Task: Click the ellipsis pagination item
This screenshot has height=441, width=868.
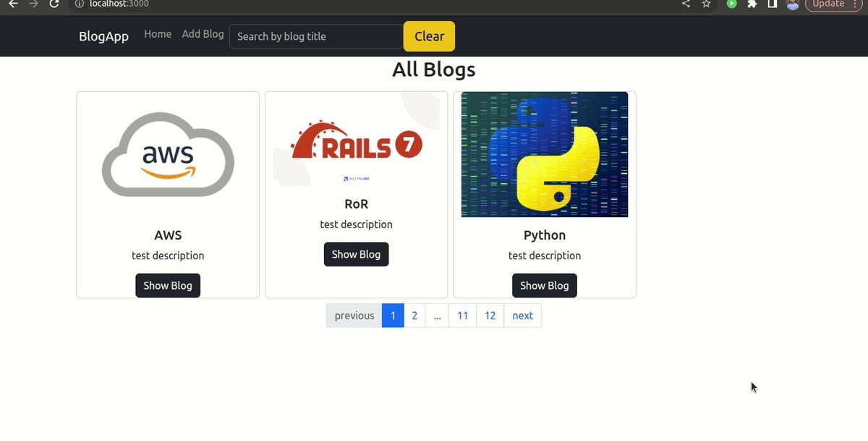Action: pyautogui.click(x=437, y=316)
